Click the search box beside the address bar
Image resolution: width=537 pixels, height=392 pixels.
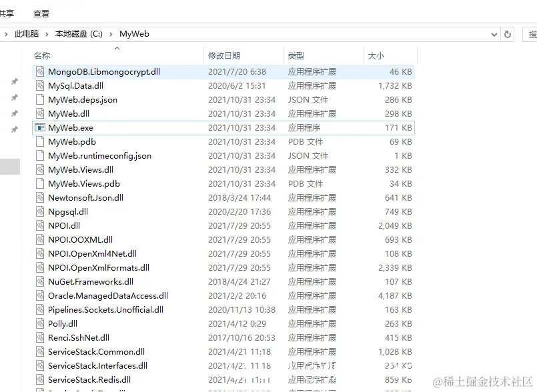click(x=530, y=34)
